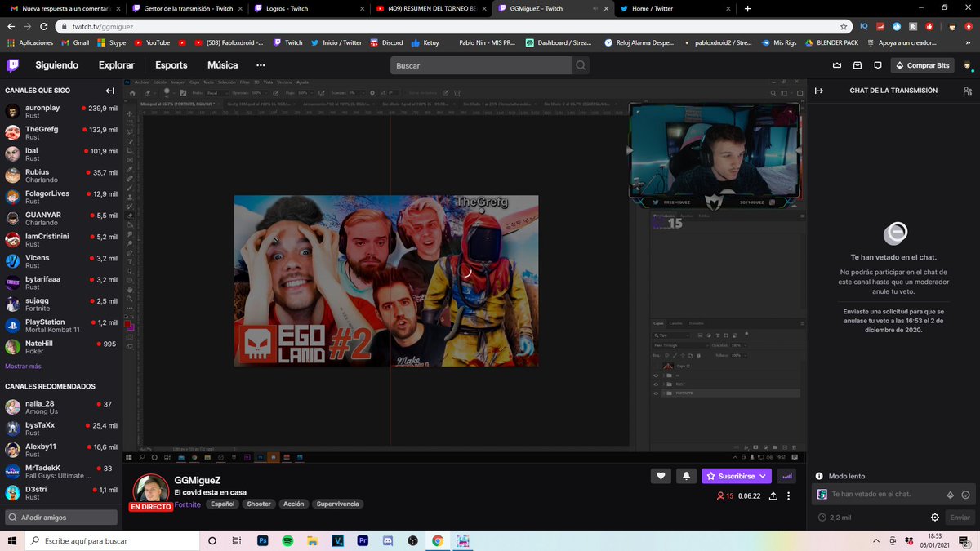Click the Windows Start button

click(12, 540)
